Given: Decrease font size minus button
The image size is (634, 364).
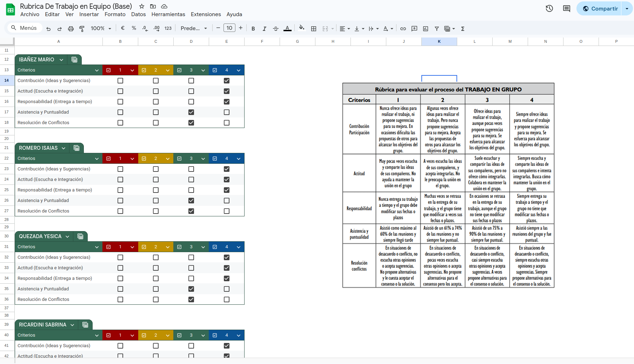Looking at the screenshot, I should coord(218,28).
